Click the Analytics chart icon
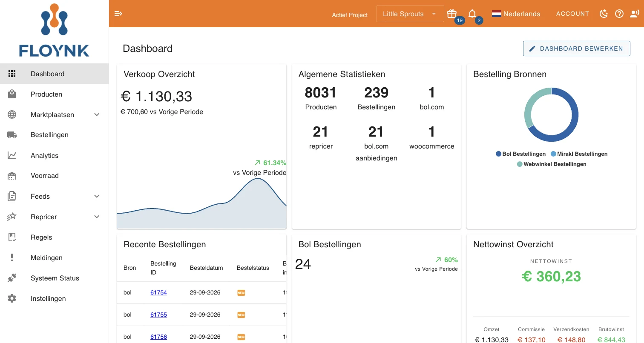644x343 pixels. 12,155
